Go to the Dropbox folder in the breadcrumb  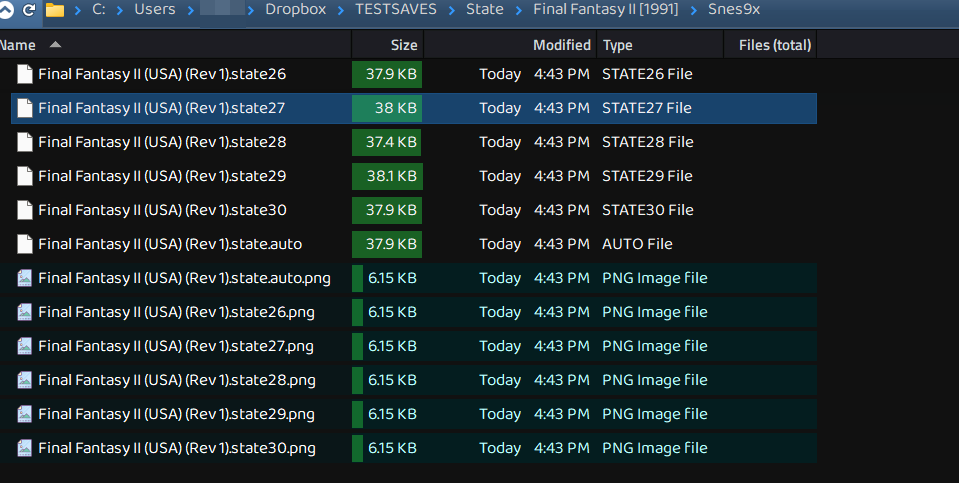click(x=294, y=10)
